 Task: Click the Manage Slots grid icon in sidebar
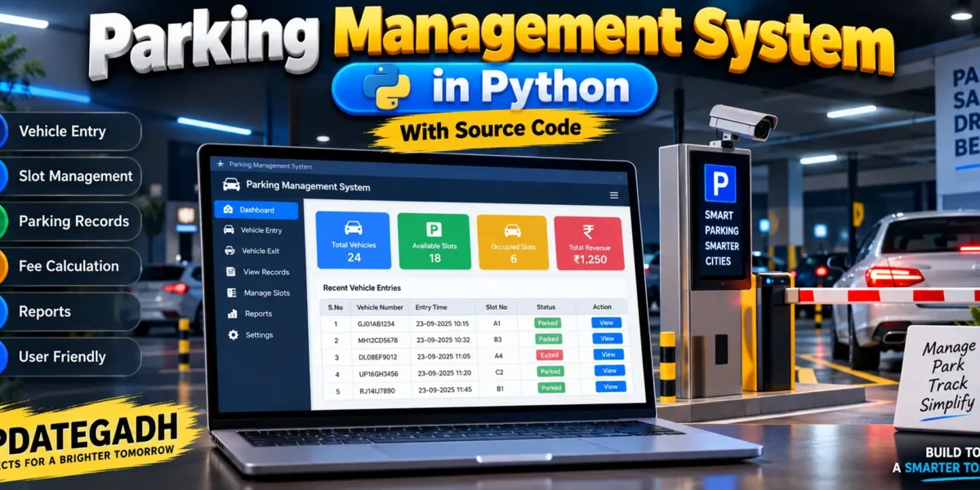click(x=231, y=292)
